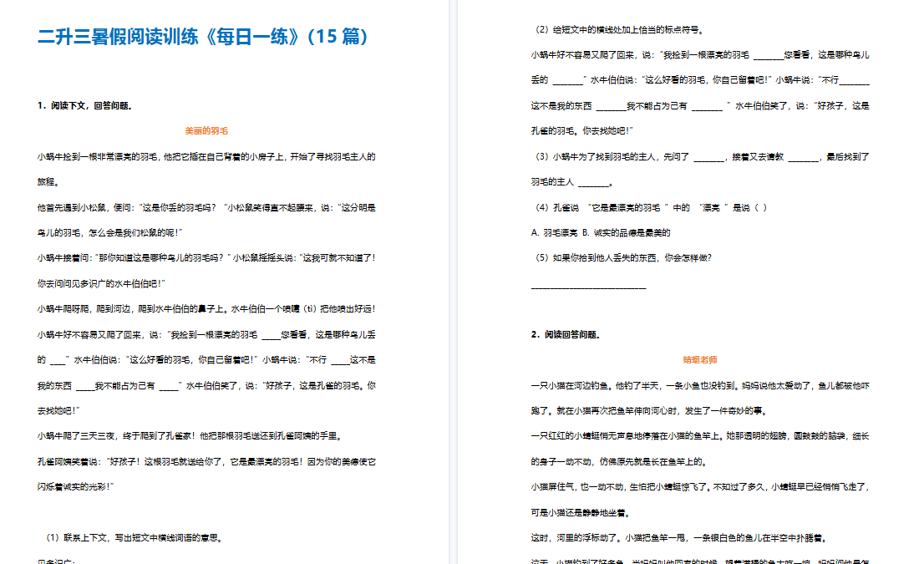Click the right-page line starting '这不是我的东西'
Image resolution: width=924 pixels, height=564 pixels.
pos(700,106)
